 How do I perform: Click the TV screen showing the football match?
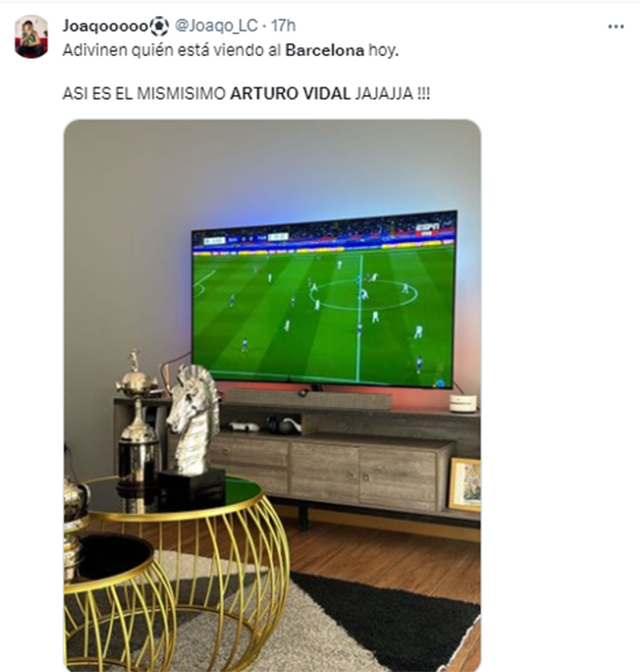click(x=324, y=300)
